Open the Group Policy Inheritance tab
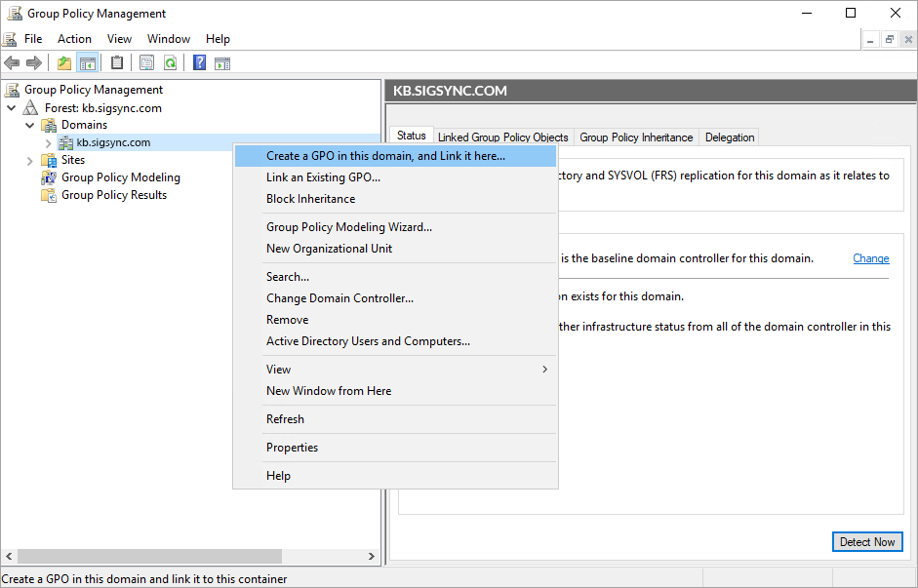Screen dimensions: 918x588 636,137
